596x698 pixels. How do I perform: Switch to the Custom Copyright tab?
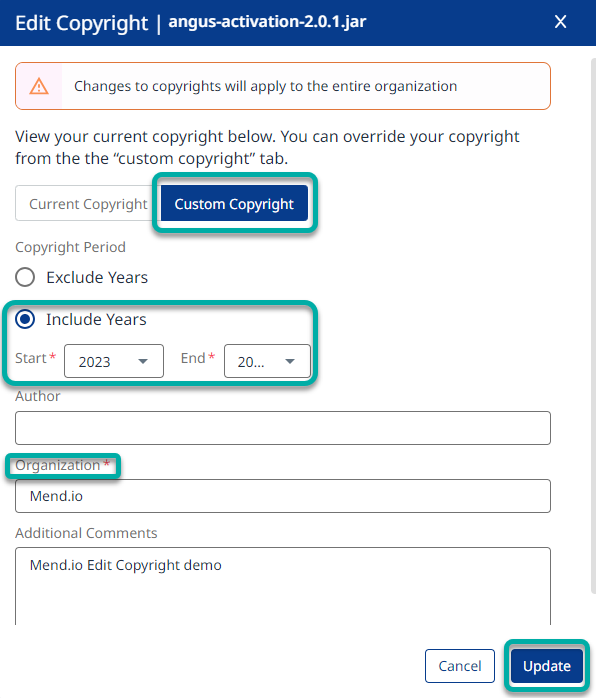click(234, 203)
